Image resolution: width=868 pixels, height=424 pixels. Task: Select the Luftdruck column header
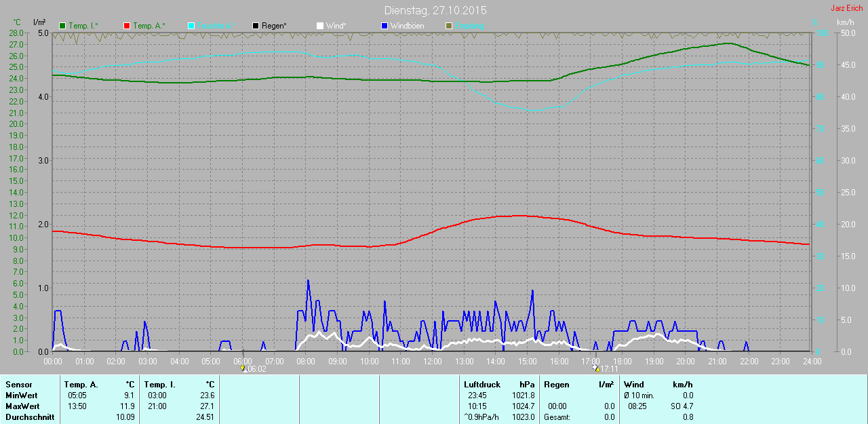(x=482, y=385)
